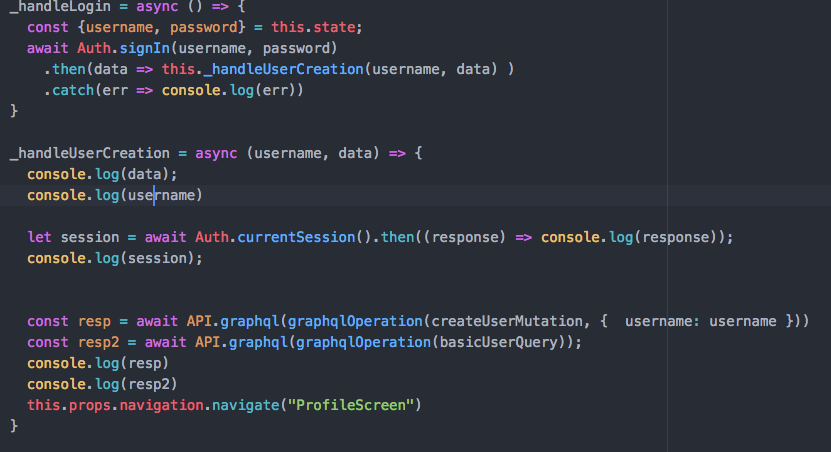Image resolution: width=831 pixels, height=452 pixels.
Task: Click 'password' argument in Auth.signIn call
Action: point(296,48)
